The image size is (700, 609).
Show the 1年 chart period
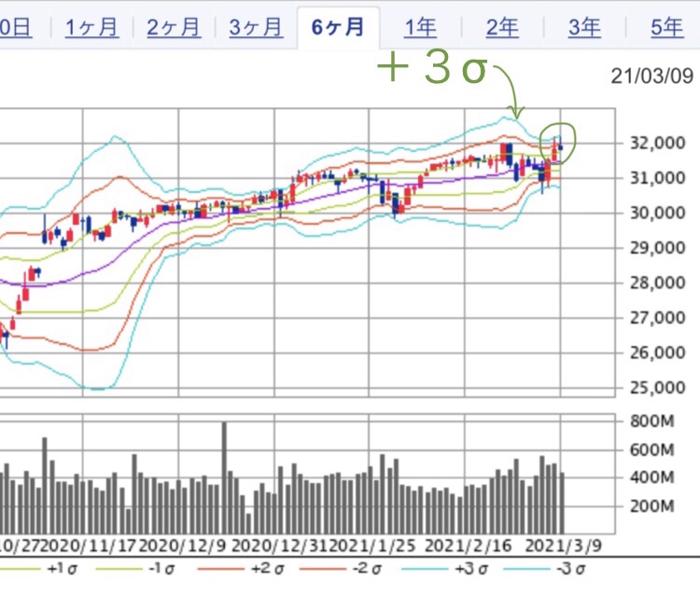(420, 27)
